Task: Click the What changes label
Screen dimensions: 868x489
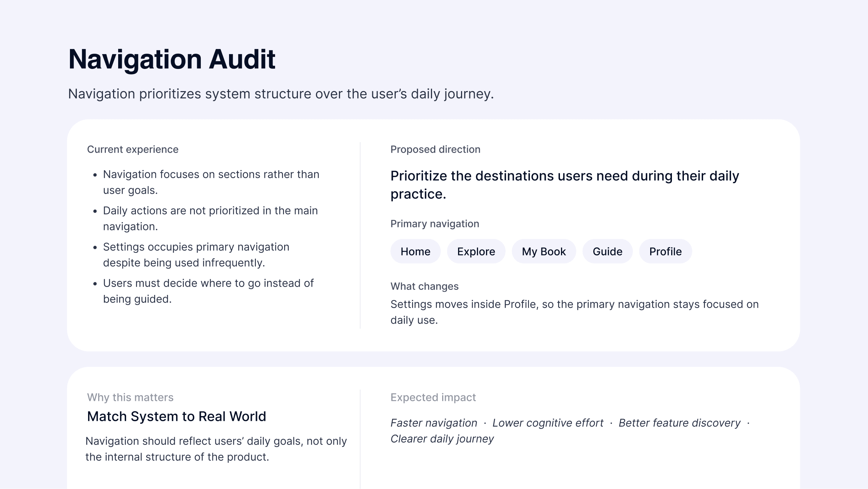Action: [x=424, y=286]
